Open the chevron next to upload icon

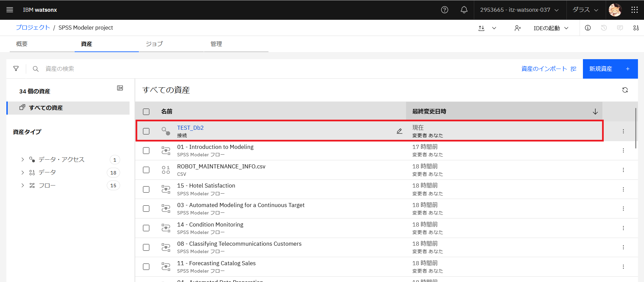point(494,28)
